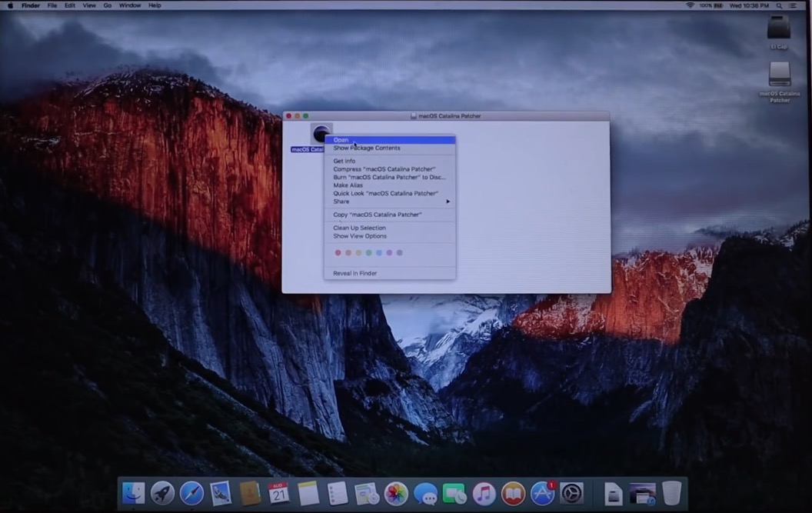Click the Wi-Fi status icon
The image size is (812, 513).
[690, 5]
